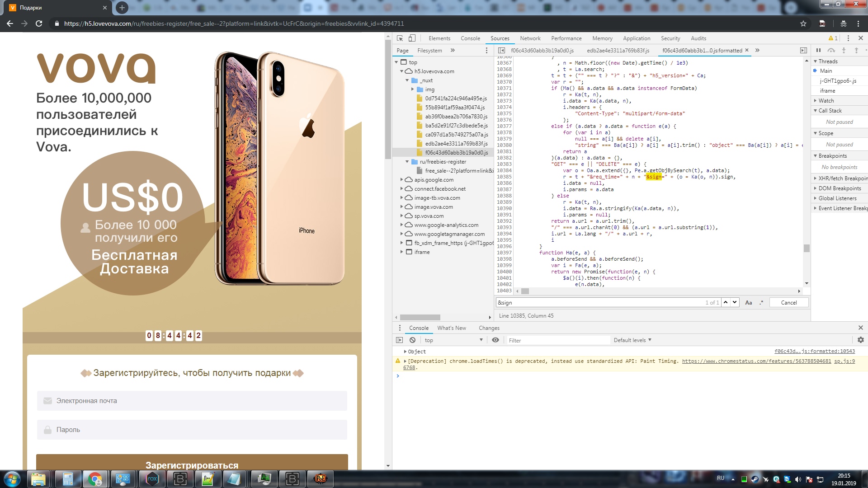Expand the img folder
Image resolution: width=868 pixels, height=488 pixels.
[x=412, y=89]
